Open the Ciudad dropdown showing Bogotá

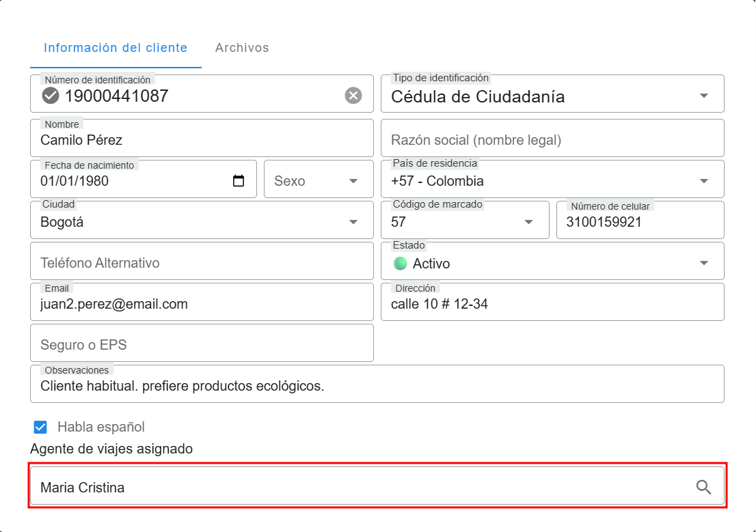pyautogui.click(x=353, y=222)
